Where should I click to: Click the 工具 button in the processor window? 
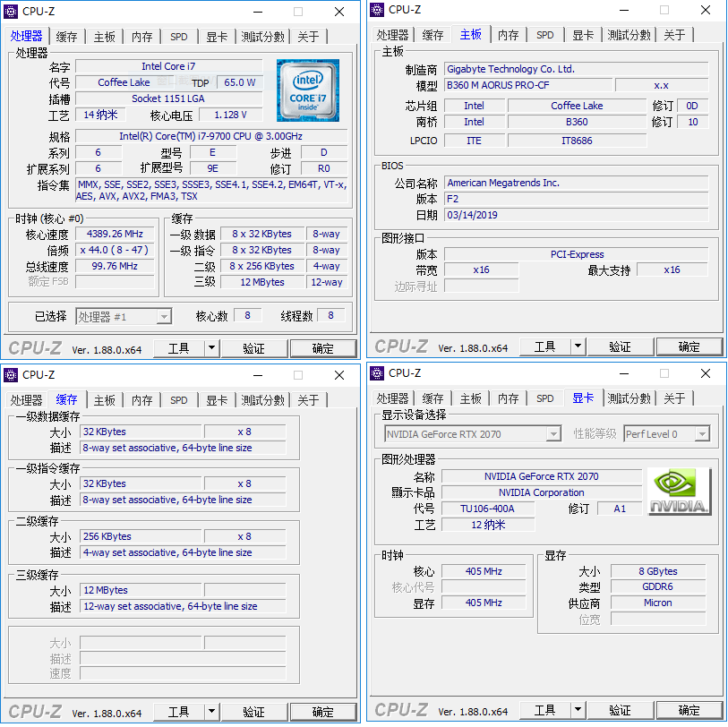tap(179, 347)
